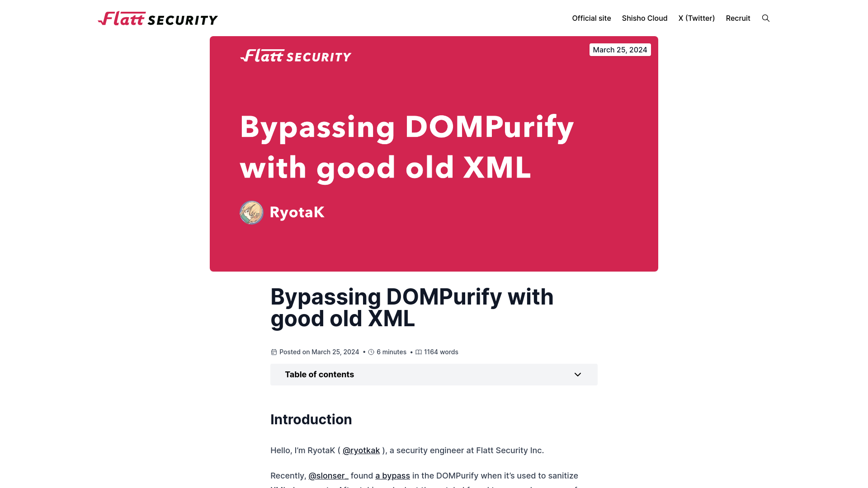868x488 pixels.
Task: Click the RyotaK author name text link
Action: pos(297,213)
